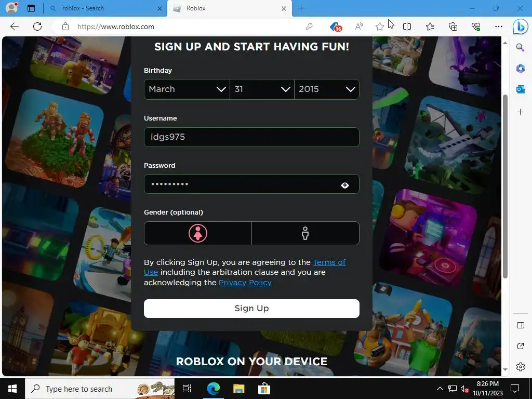532x399 pixels.
Task: Open Edge Settings and more menu
Action: click(498, 26)
